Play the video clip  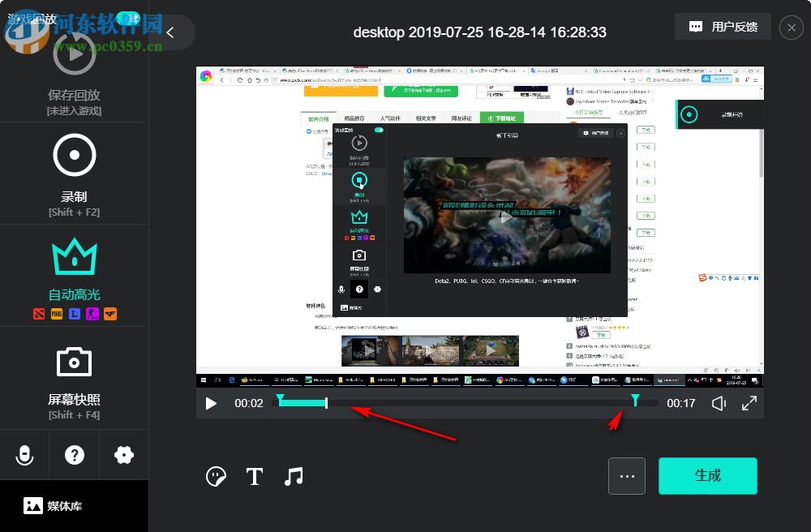[x=211, y=403]
